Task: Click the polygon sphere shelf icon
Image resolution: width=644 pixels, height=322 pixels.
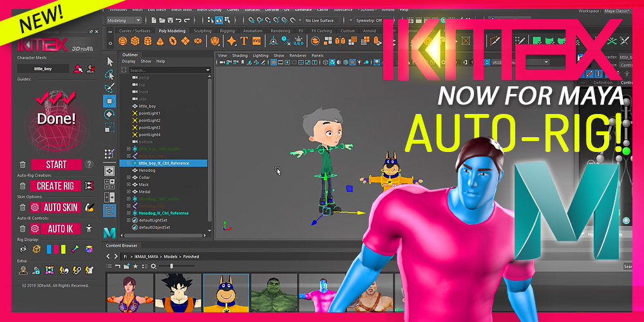Action: pos(122,41)
